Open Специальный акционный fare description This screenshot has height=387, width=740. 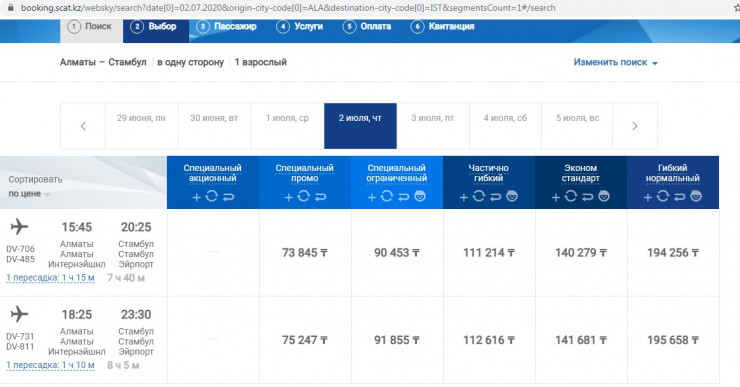[212, 173]
